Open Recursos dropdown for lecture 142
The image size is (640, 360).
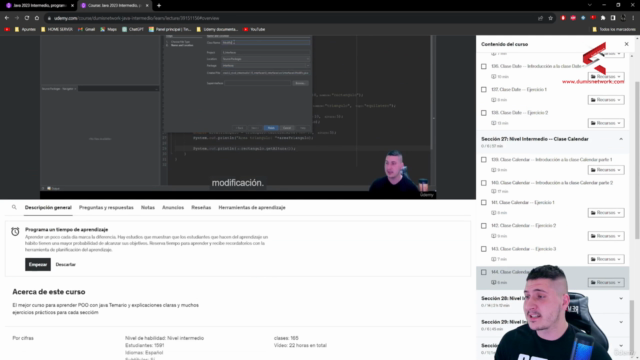coord(606,236)
